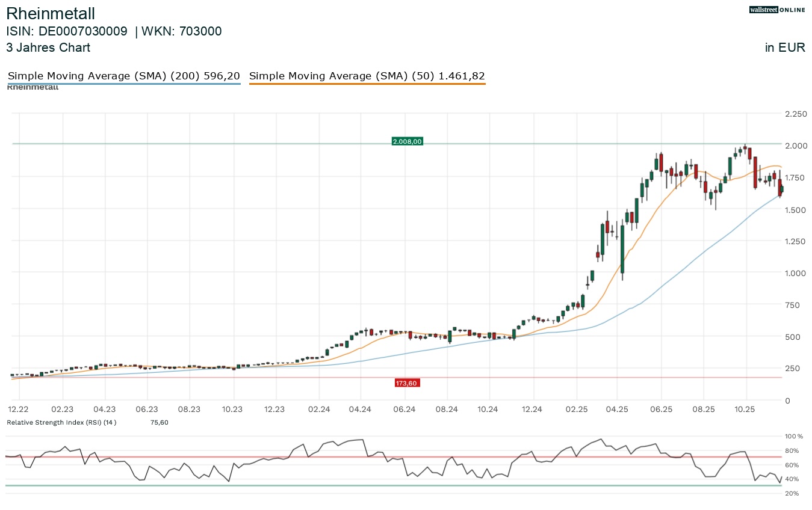Select the Relative Strength Index (RSI) label
The image size is (812, 510).
click(x=61, y=422)
